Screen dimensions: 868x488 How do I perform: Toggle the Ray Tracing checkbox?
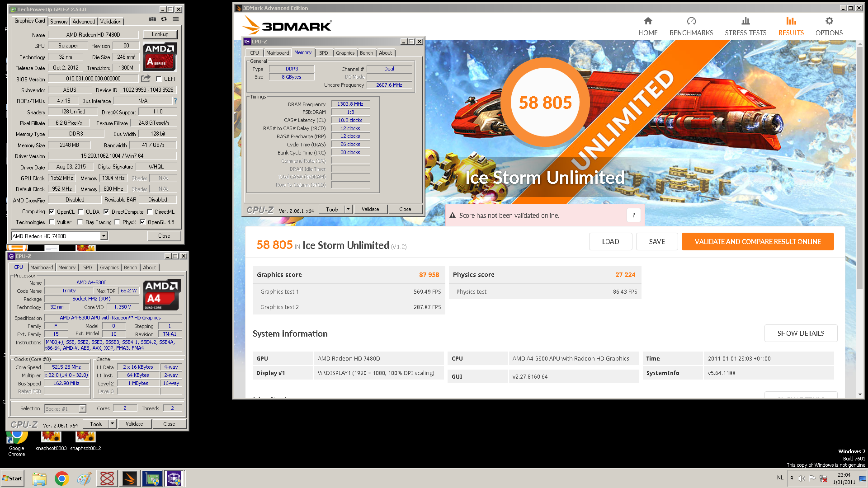click(x=80, y=222)
